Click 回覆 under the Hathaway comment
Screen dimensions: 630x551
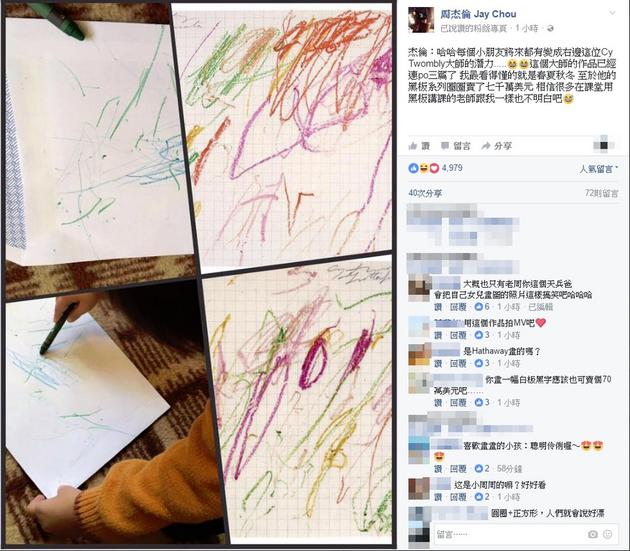(458, 364)
